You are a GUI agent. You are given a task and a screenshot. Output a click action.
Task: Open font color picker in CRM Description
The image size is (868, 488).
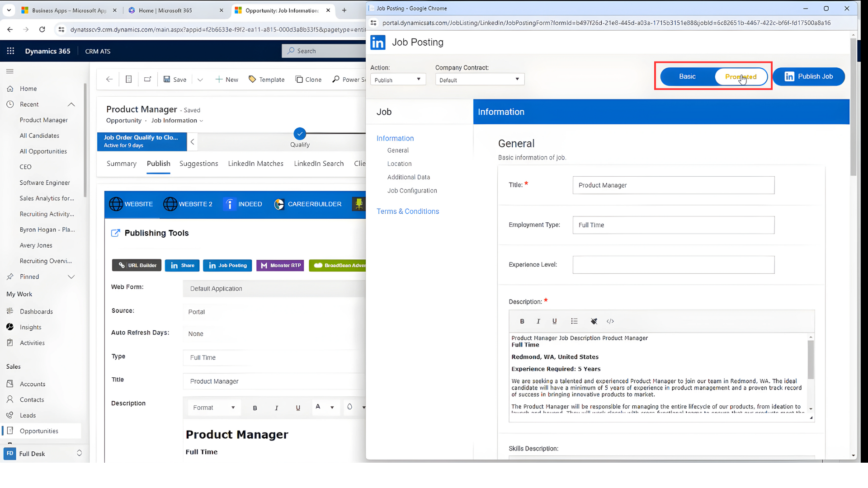pos(325,408)
